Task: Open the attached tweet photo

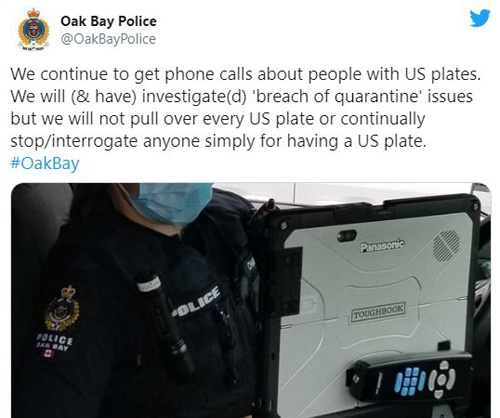Action: point(251,300)
